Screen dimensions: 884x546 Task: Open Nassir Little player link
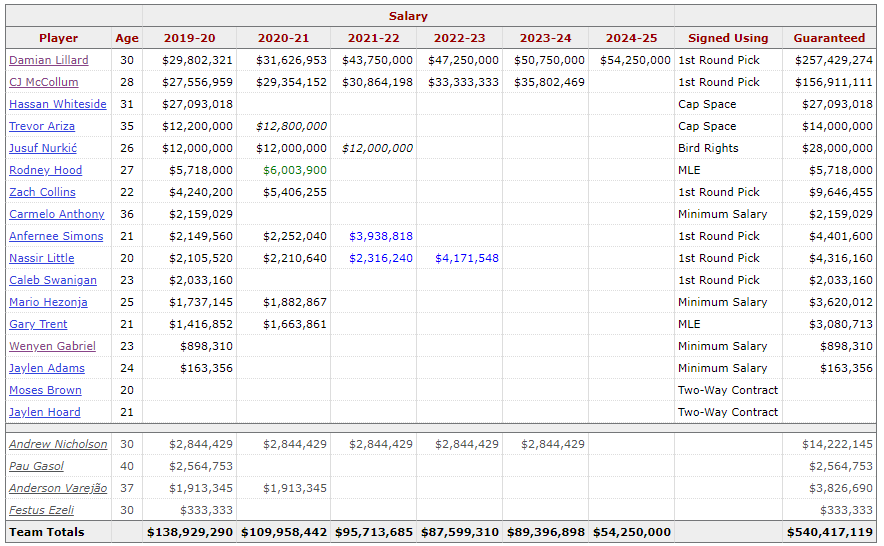tap(42, 258)
